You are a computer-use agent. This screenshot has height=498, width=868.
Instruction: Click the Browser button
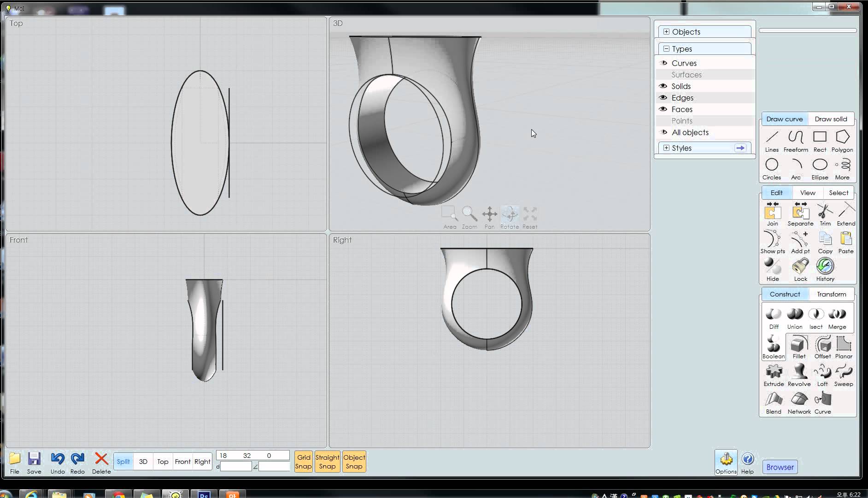point(780,467)
